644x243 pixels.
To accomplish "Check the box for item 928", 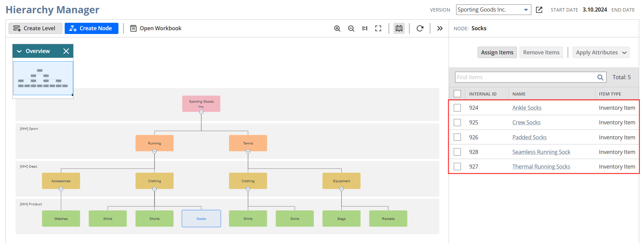I will [457, 152].
